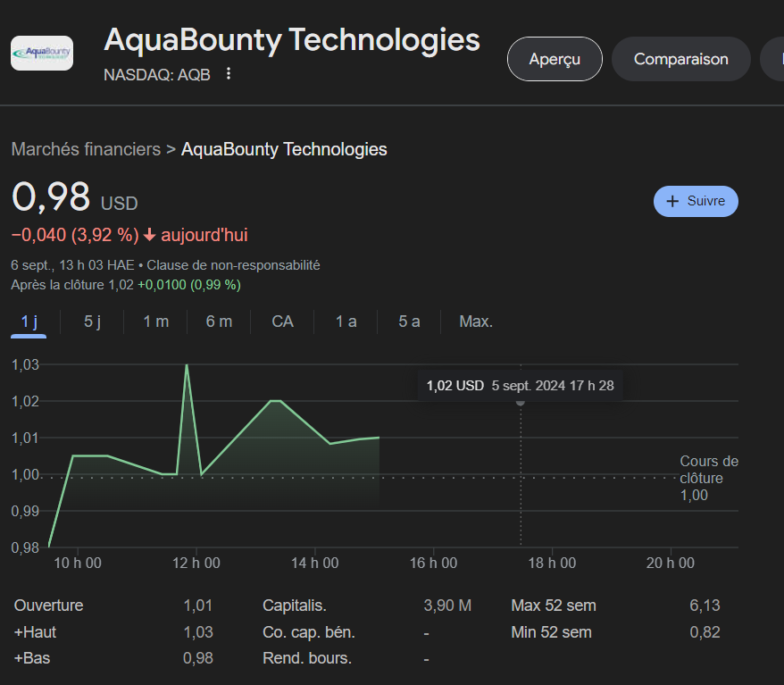784x685 pixels.
Task: Click the AquaBounty company logo
Action: pos(42,53)
